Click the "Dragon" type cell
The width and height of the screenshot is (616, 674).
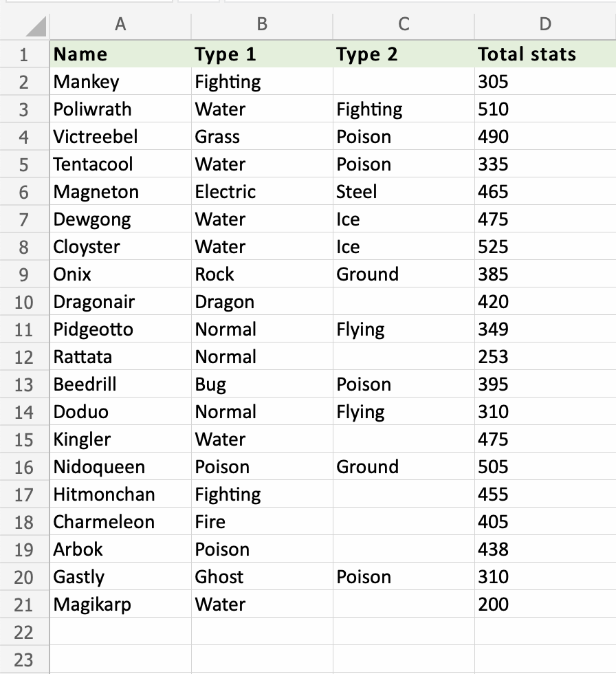[x=262, y=302]
